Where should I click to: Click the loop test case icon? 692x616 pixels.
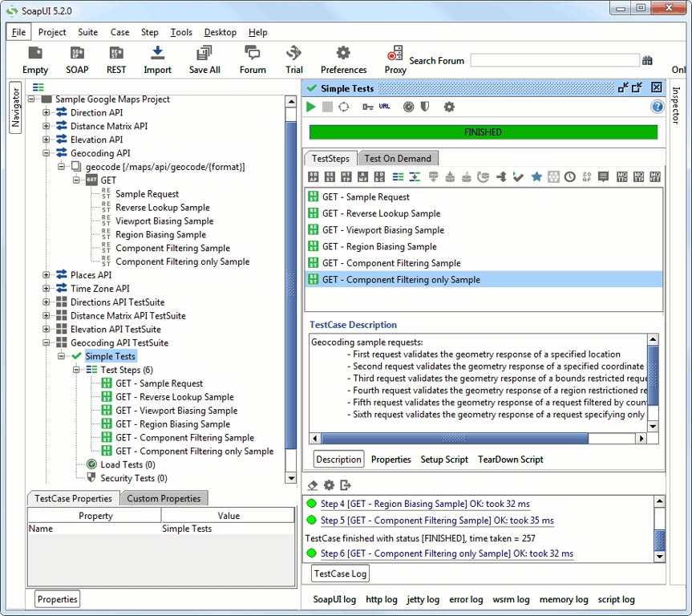coord(344,107)
